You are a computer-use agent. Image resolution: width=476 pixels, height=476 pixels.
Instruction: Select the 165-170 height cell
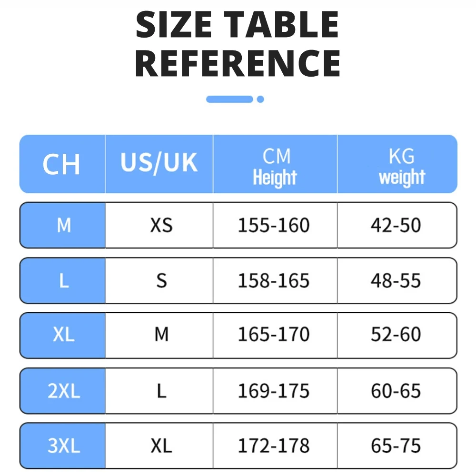[274, 335]
